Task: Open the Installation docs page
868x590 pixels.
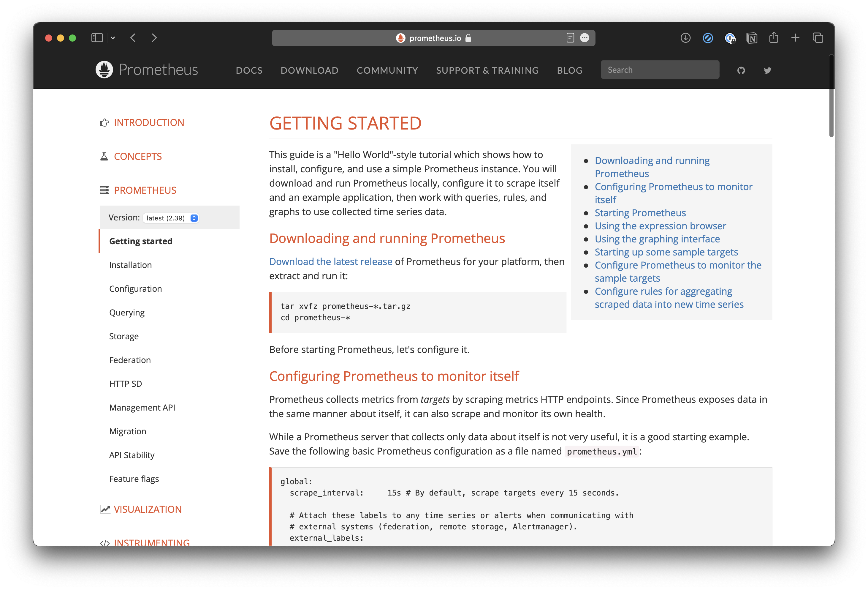Action: tap(130, 265)
